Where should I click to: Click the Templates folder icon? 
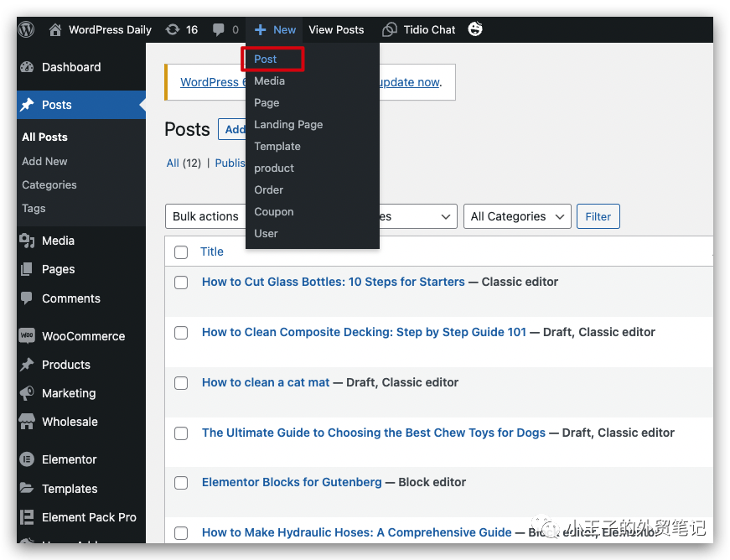coord(27,488)
